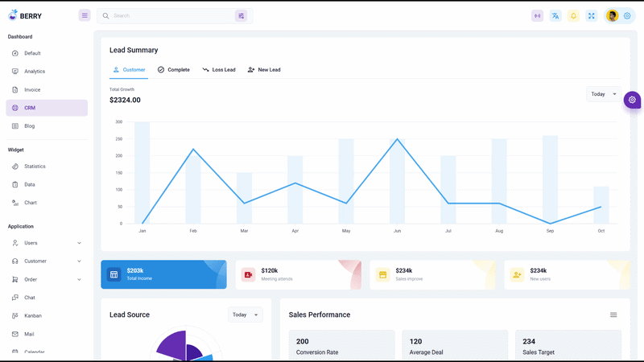Click the $2324.00 total growth value

pos(125,100)
